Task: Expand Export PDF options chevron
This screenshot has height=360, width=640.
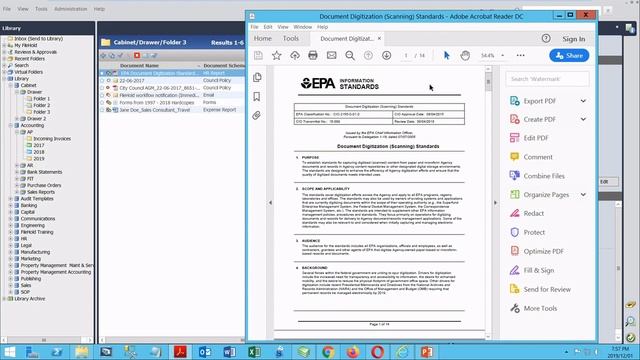Action: pyautogui.click(x=583, y=101)
